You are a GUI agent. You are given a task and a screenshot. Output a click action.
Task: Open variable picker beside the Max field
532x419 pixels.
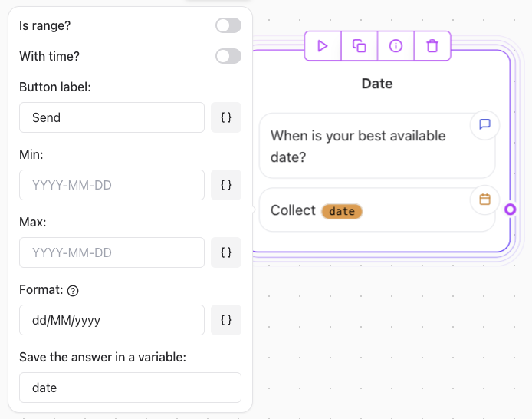coord(226,252)
